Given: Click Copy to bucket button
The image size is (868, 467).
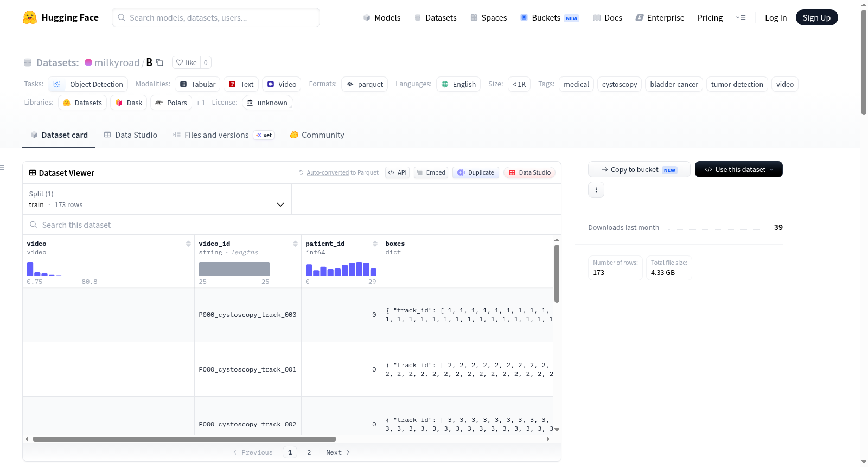Looking at the screenshot, I should (x=639, y=169).
